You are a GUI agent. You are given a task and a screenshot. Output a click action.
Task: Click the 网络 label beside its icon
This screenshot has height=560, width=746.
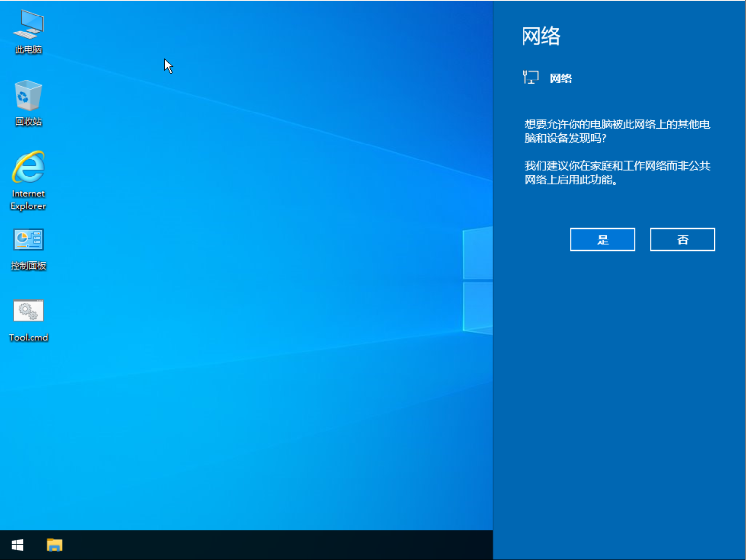[561, 78]
